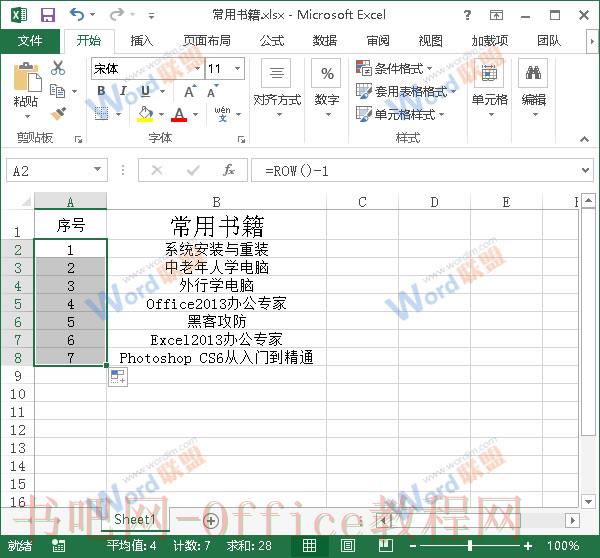
Task: Switch to Review (审阅) tab
Action: 378,41
